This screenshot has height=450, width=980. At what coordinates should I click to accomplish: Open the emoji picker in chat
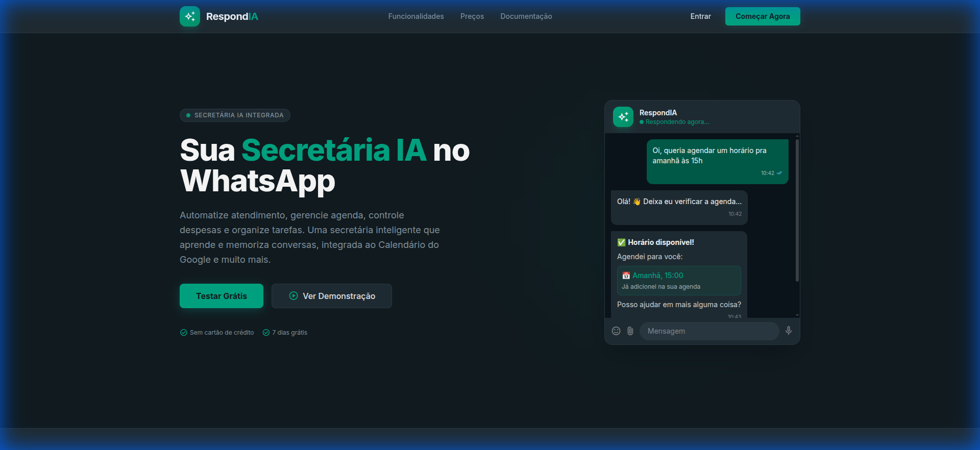(x=616, y=331)
